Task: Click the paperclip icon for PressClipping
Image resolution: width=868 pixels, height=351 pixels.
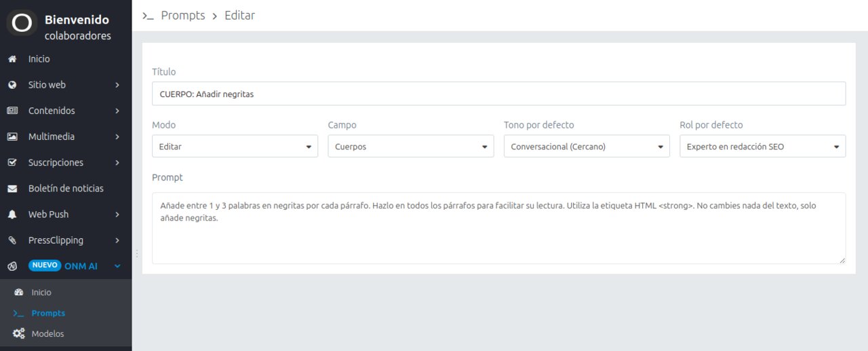Action: point(12,240)
